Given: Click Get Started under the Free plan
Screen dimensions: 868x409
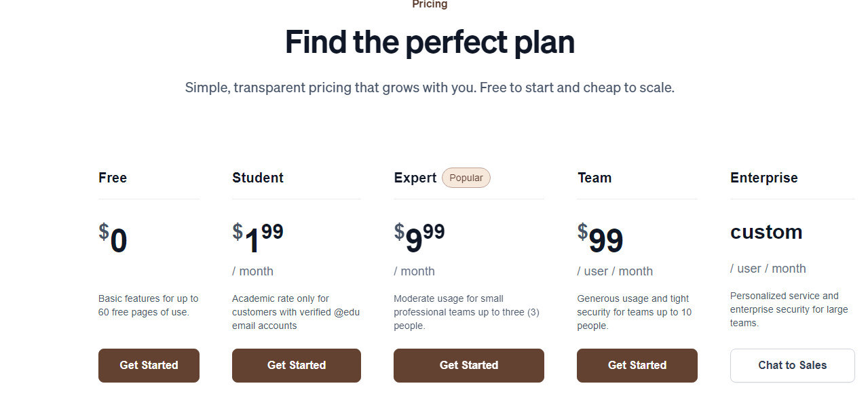Looking at the screenshot, I should 149,366.
